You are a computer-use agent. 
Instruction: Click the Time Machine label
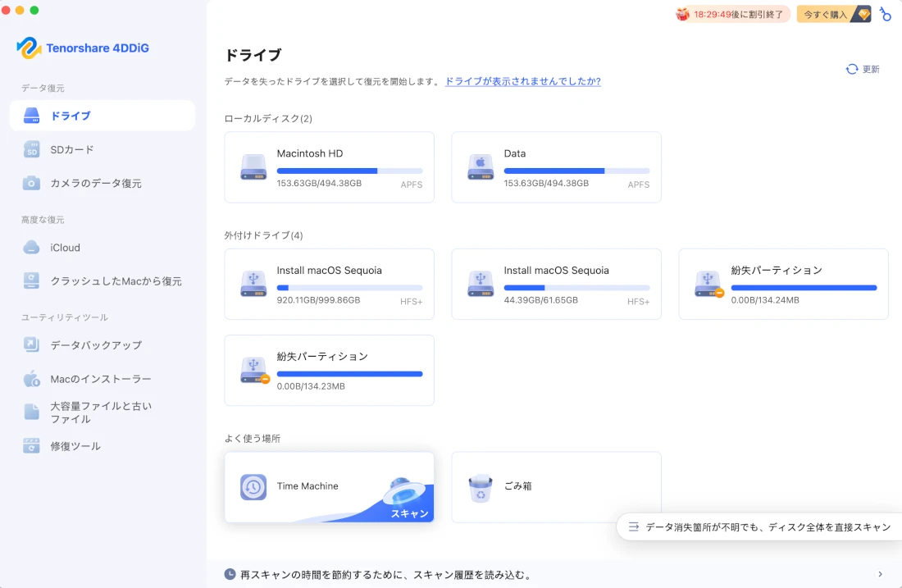307,486
